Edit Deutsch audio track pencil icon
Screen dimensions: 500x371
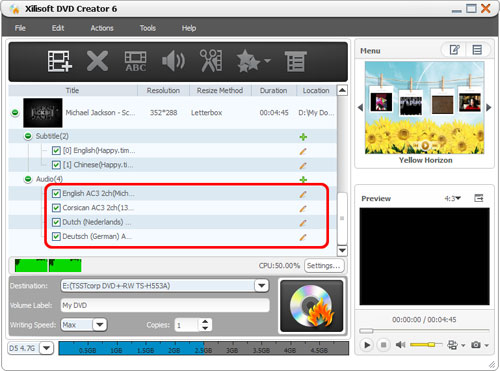(303, 237)
